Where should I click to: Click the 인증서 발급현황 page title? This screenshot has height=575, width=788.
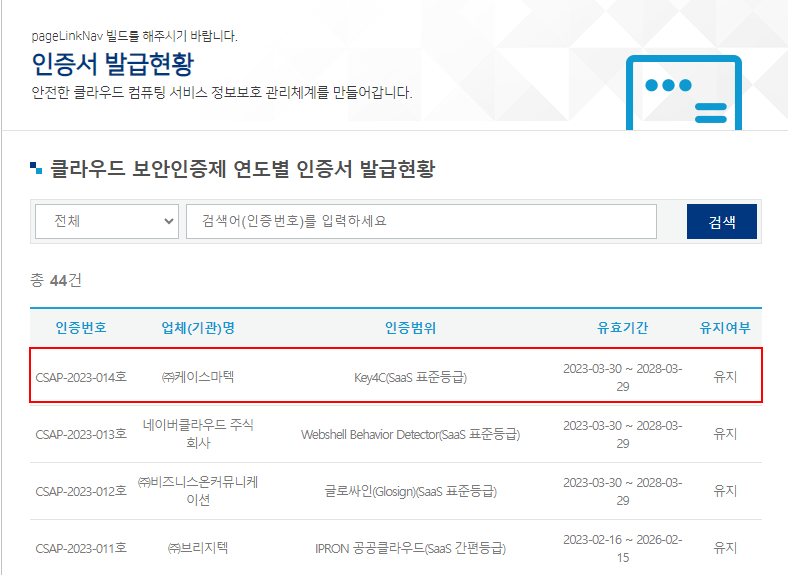click(113, 64)
